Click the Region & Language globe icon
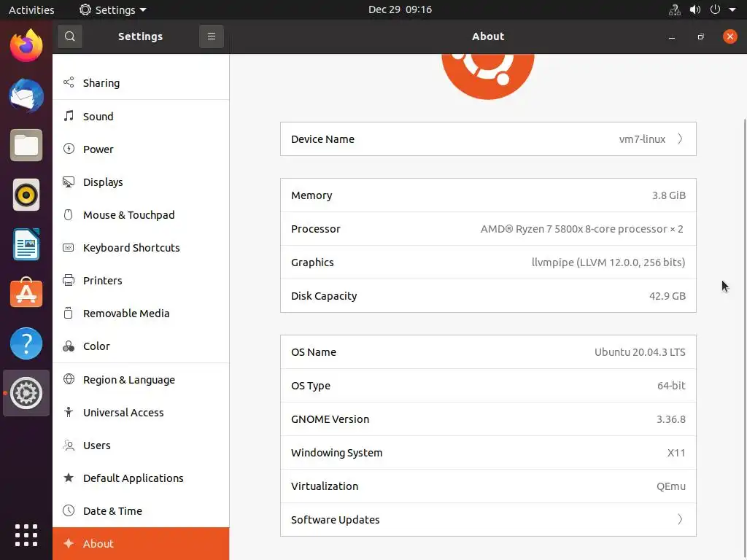 coord(69,379)
